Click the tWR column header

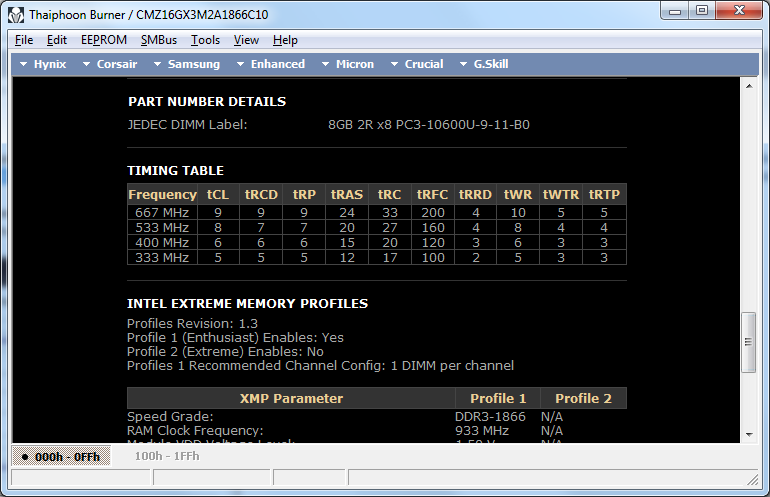518,194
